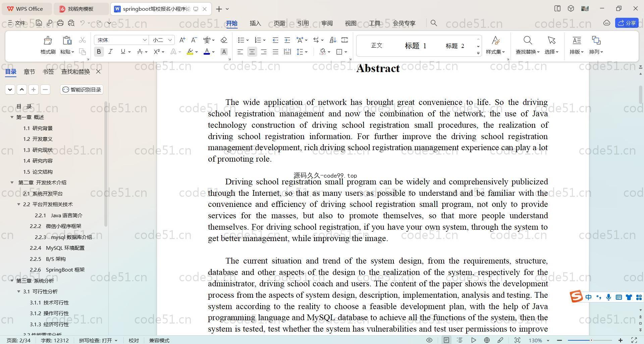The width and height of the screenshot is (644, 344).
Task: Switch to page layout view in status bar
Action: [446, 340]
